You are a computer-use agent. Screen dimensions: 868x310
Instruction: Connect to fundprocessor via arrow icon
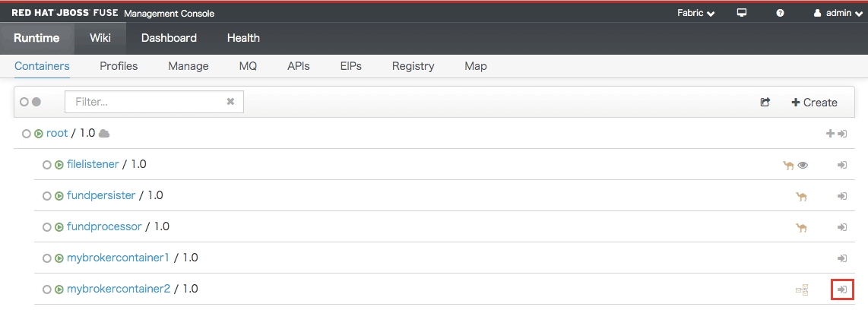click(x=842, y=227)
